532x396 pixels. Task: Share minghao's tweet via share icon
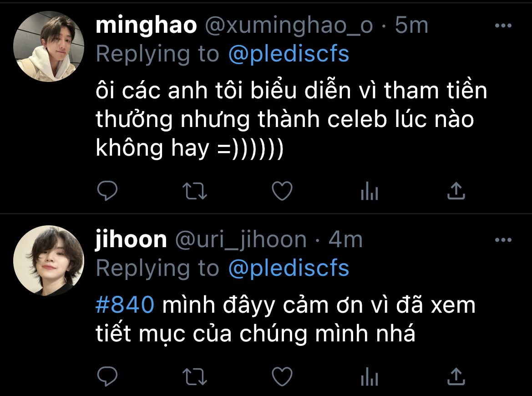tap(456, 191)
